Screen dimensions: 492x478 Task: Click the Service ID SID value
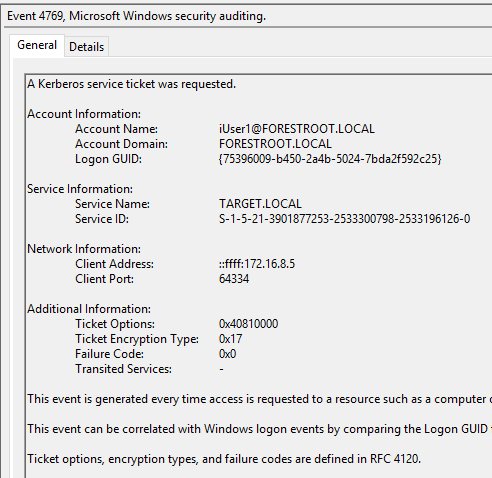[344, 219]
